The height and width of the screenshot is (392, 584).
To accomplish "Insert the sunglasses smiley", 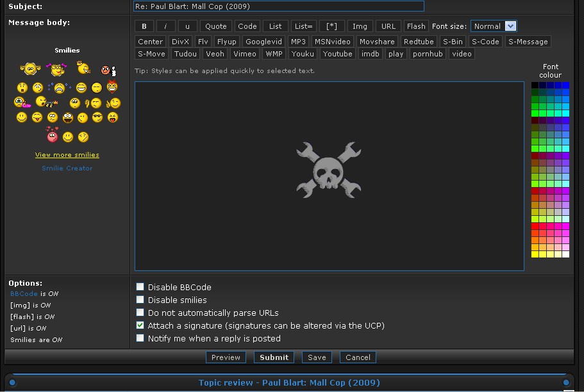I will pyautogui.click(x=97, y=117).
